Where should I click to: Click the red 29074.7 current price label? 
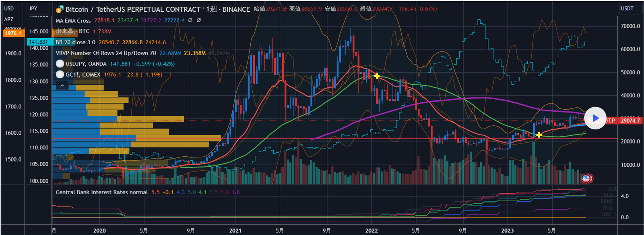[630, 121]
